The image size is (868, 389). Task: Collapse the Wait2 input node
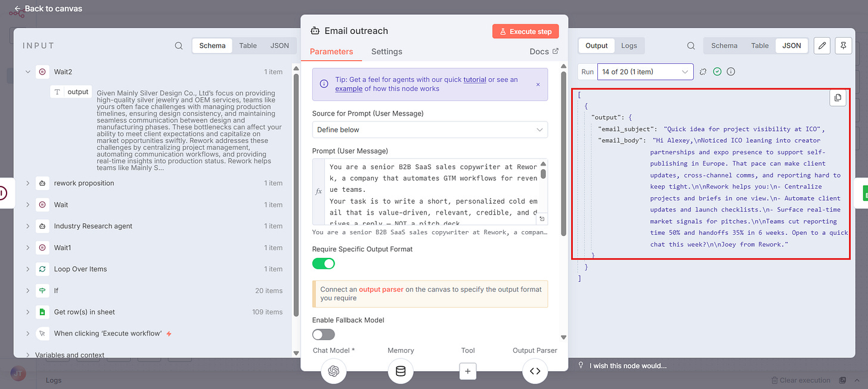click(27, 71)
